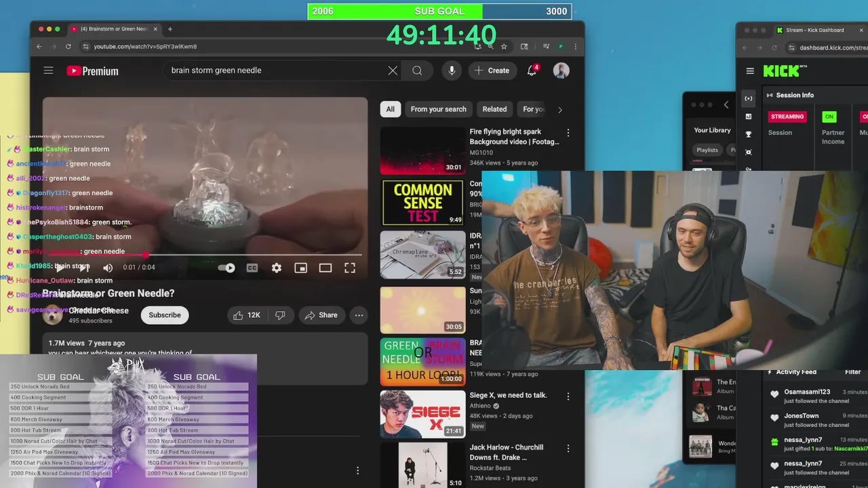
Task: Open Fire flying bright spark thumbnail
Action: click(422, 150)
